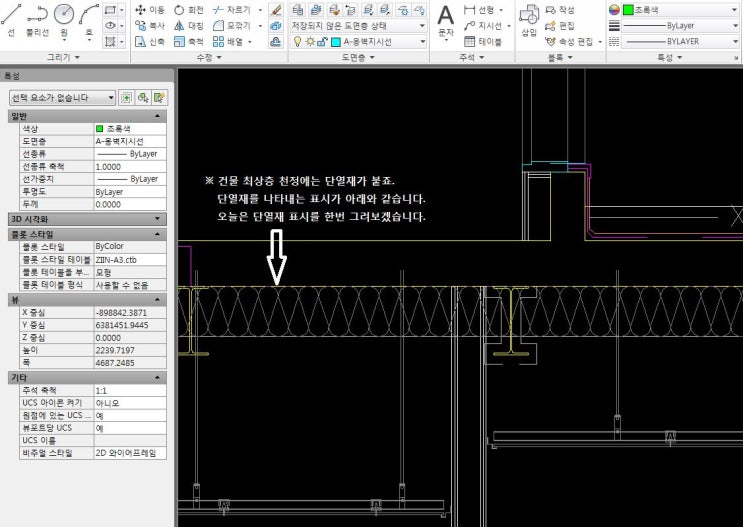Click the Offset icon below Explode
This screenshot has height=527, width=743.
point(276,42)
